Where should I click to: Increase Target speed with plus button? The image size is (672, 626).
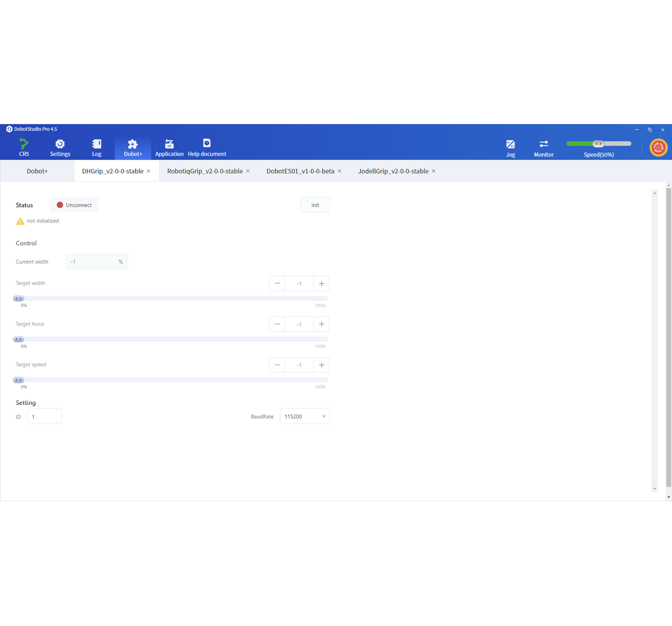tap(322, 365)
